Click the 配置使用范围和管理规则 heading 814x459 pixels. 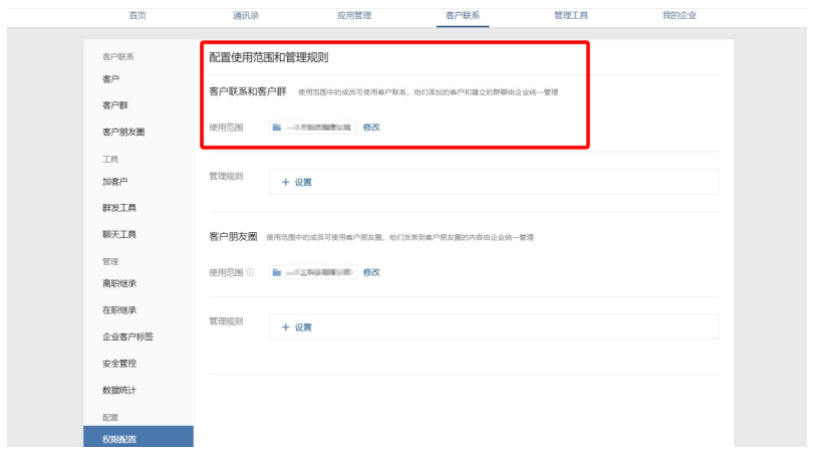(268, 57)
